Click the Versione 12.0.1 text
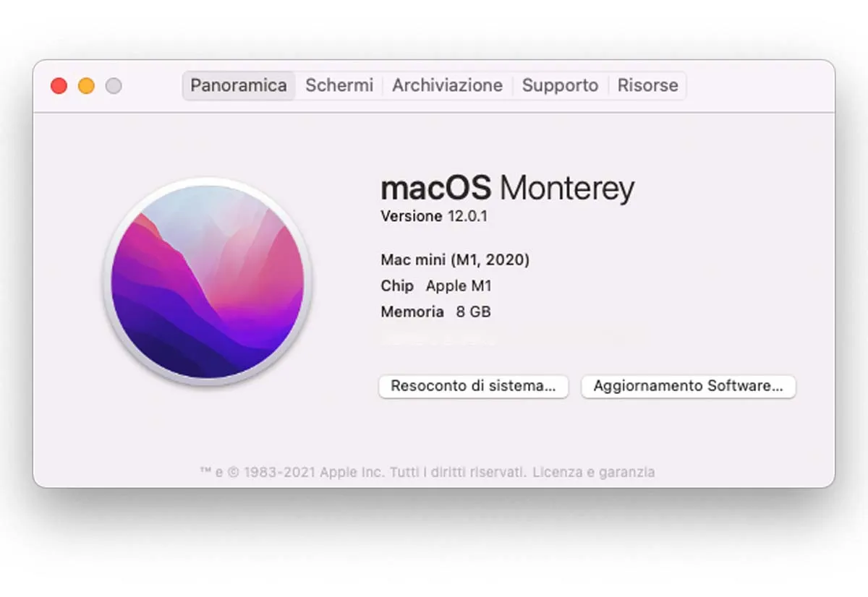Screen dimensions: 868x597 [434, 215]
